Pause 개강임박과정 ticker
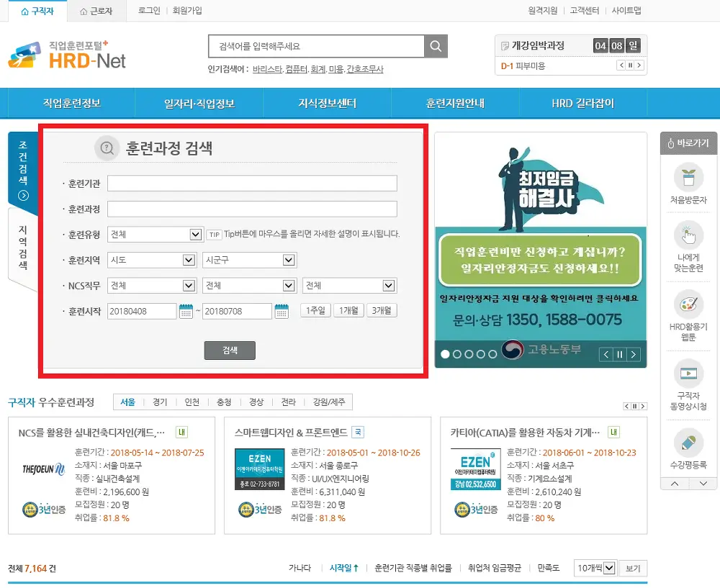 (631, 65)
